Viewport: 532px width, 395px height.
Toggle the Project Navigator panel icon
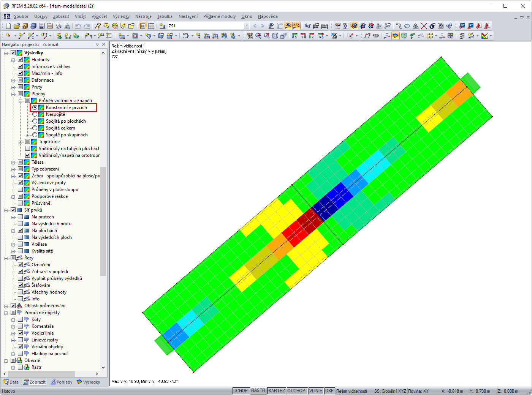143,26
